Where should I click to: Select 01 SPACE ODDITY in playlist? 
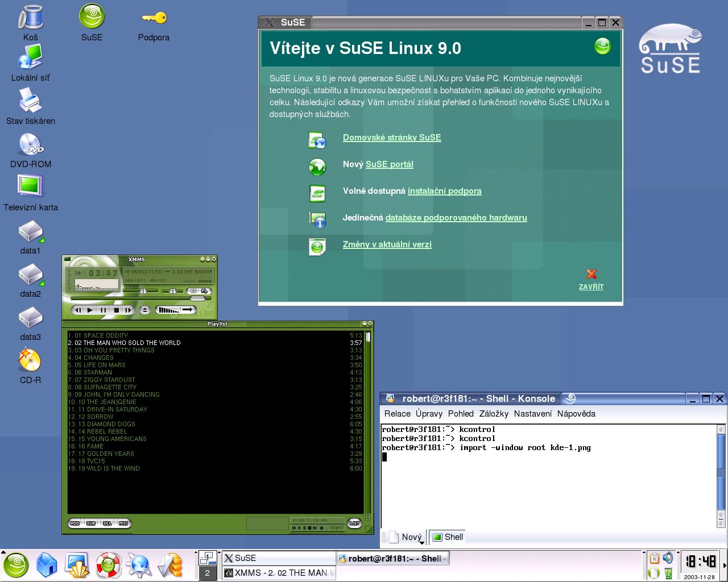pos(215,335)
